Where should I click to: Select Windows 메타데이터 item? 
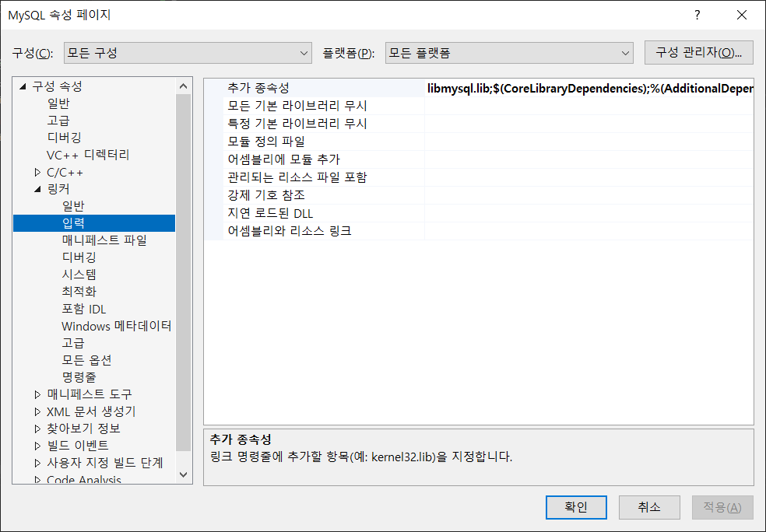[x=116, y=326]
